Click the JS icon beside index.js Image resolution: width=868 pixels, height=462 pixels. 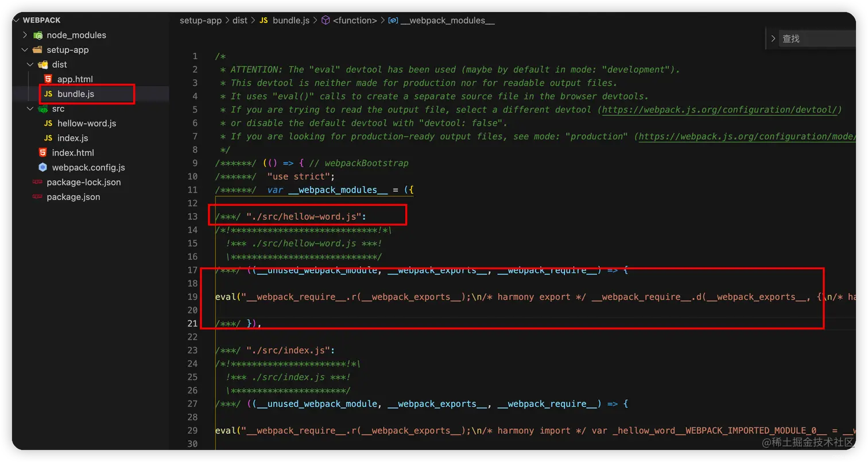48,138
